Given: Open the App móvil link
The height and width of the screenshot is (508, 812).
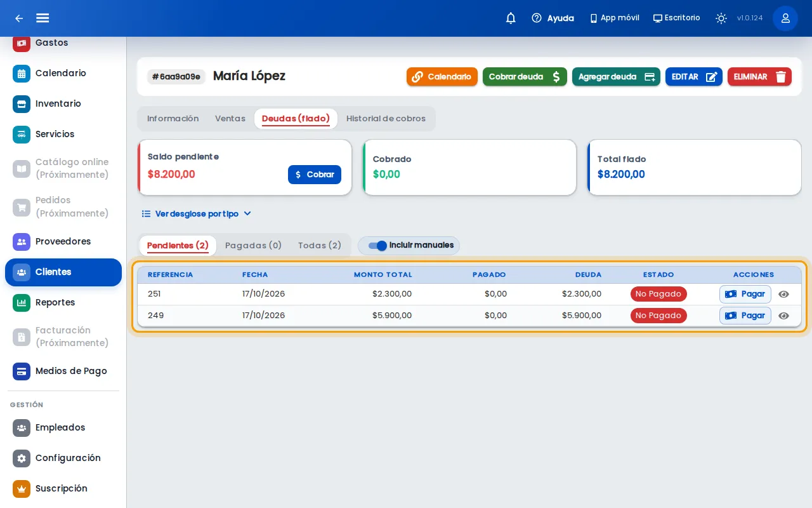Looking at the screenshot, I should coord(614,18).
